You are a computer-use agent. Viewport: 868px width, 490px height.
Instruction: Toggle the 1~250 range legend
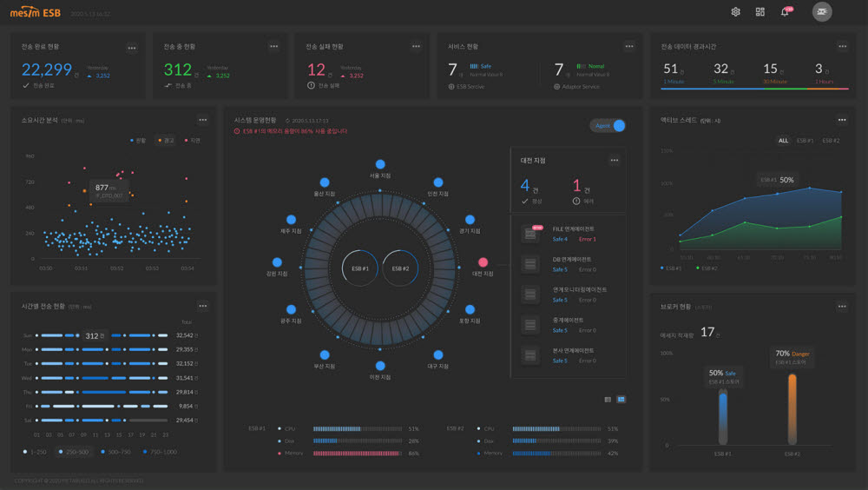click(35, 453)
